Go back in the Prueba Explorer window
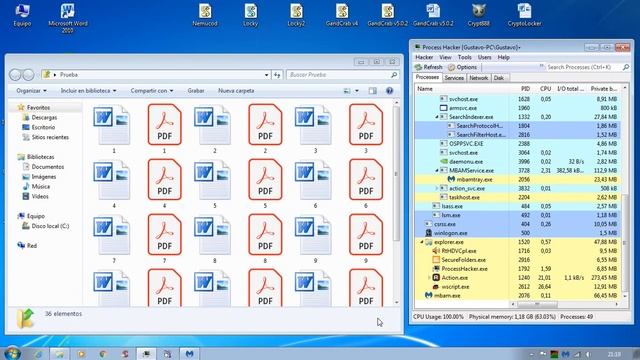Viewport: 640px width, 360px height. 15,75
